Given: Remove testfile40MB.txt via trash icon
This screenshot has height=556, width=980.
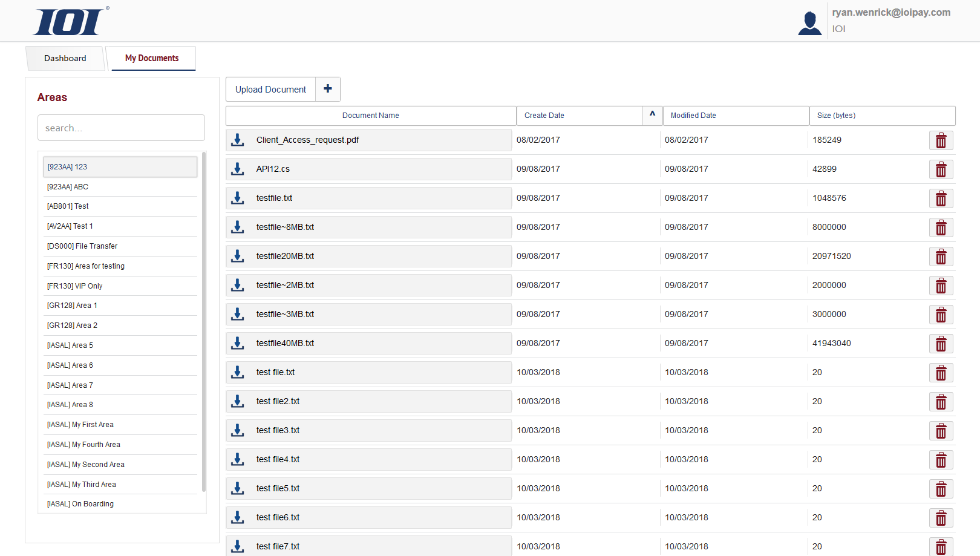Looking at the screenshot, I should pyautogui.click(x=941, y=344).
